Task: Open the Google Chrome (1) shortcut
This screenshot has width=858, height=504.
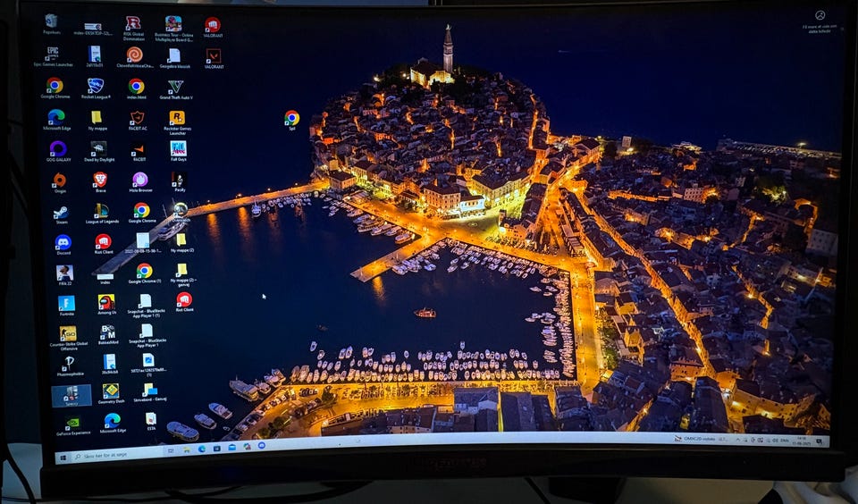Action: (145, 273)
